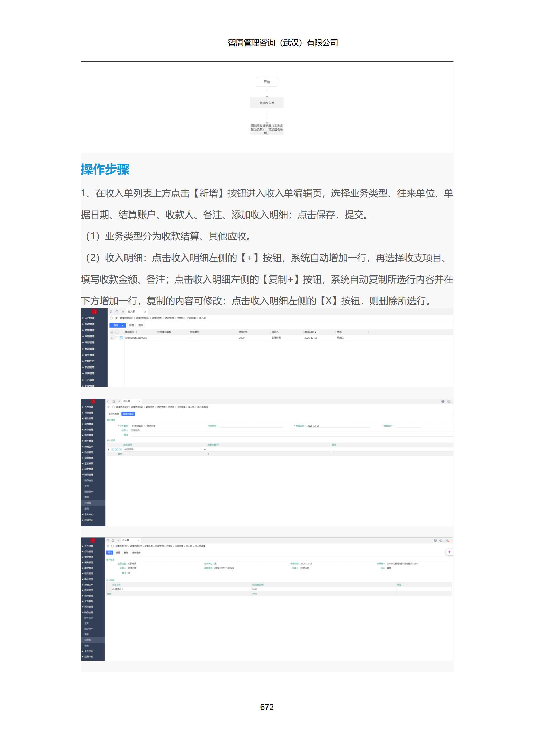Click the home icon on the 收入单 list page
Screen dimensions: 534x756
[x=117, y=311]
